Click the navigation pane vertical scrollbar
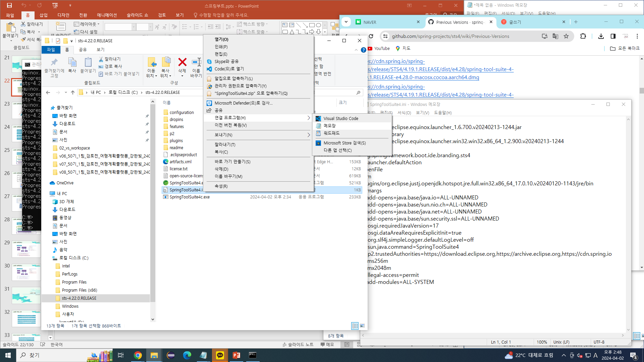The width and height of the screenshot is (644, 362). [153, 201]
